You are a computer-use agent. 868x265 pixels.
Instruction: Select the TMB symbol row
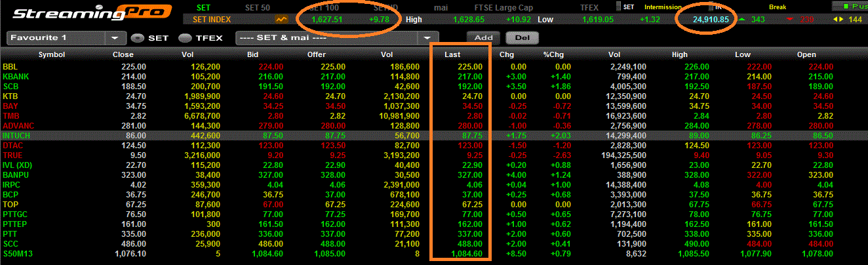434,115
